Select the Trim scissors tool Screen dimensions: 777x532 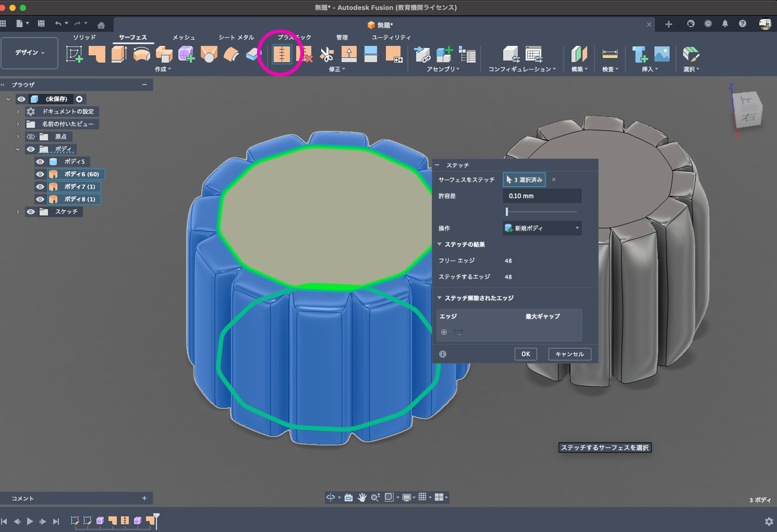click(326, 54)
